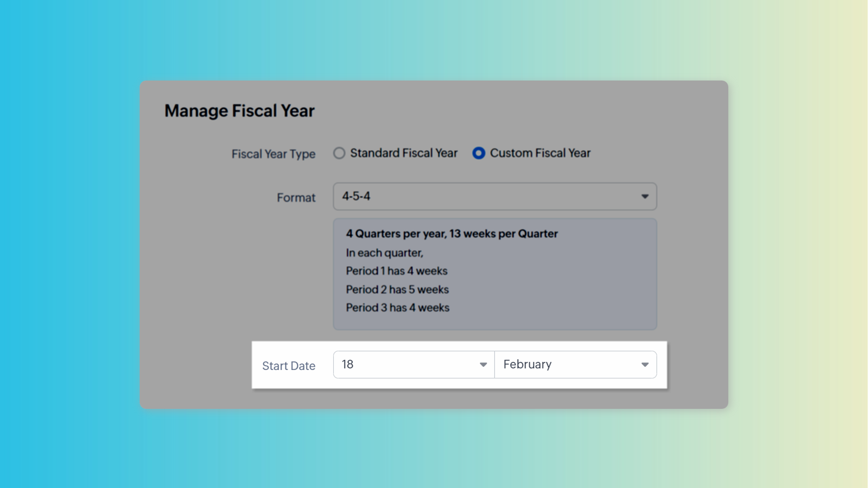Viewport: 868px width, 488px height.
Task: Click the arrow icon of the February dropdown
Action: coord(645,365)
